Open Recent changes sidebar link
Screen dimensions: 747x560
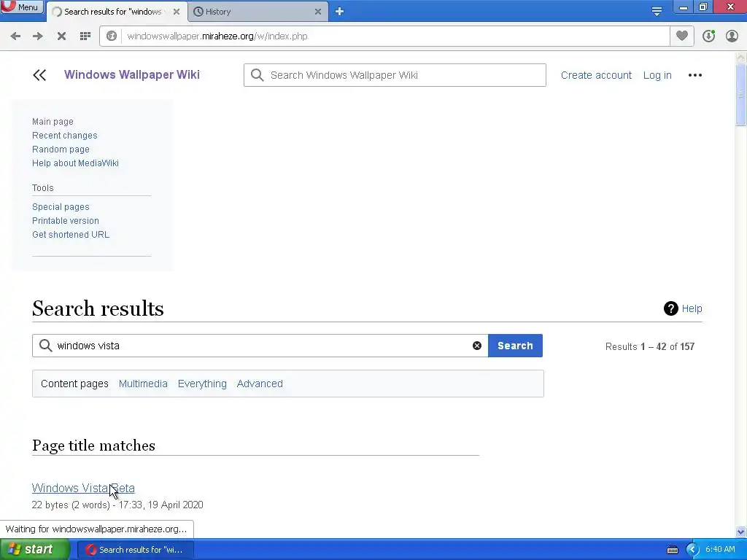[x=65, y=135]
